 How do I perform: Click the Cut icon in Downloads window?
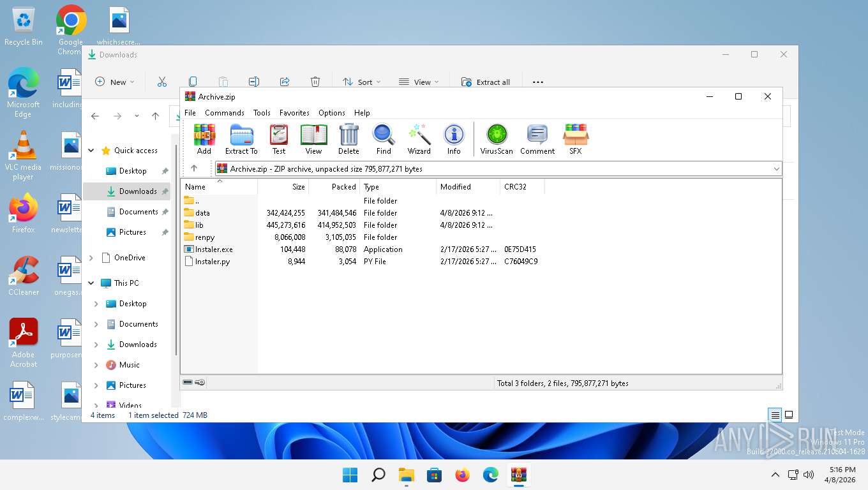point(162,82)
